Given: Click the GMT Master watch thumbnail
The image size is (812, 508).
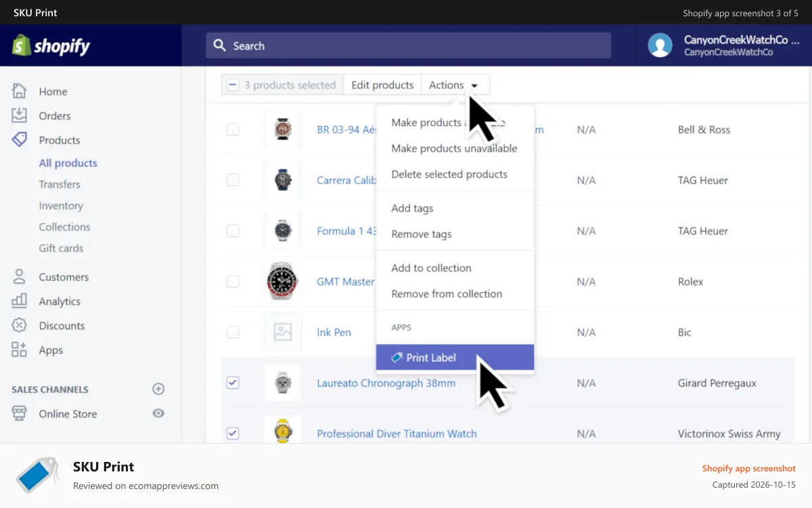Looking at the screenshot, I should point(282,281).
